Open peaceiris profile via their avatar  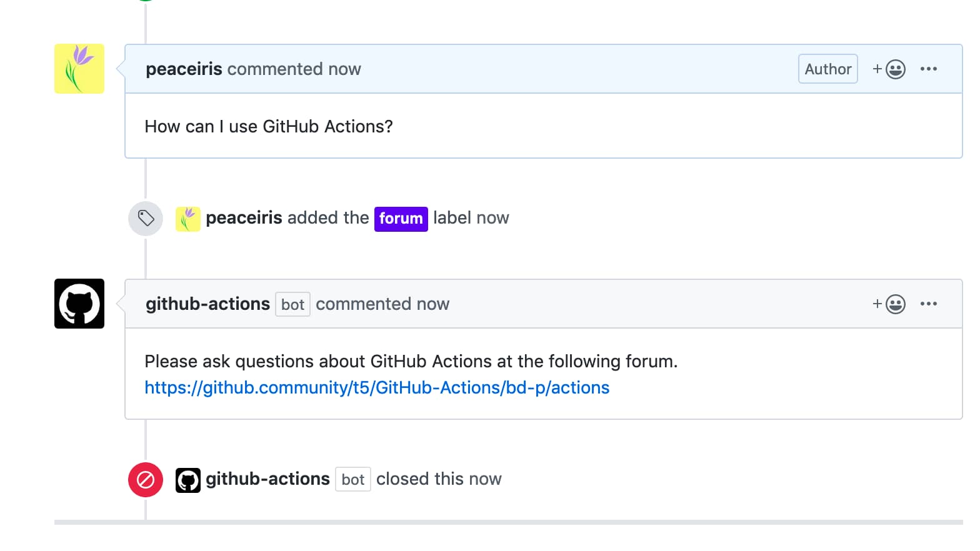(x=79, y=69)
